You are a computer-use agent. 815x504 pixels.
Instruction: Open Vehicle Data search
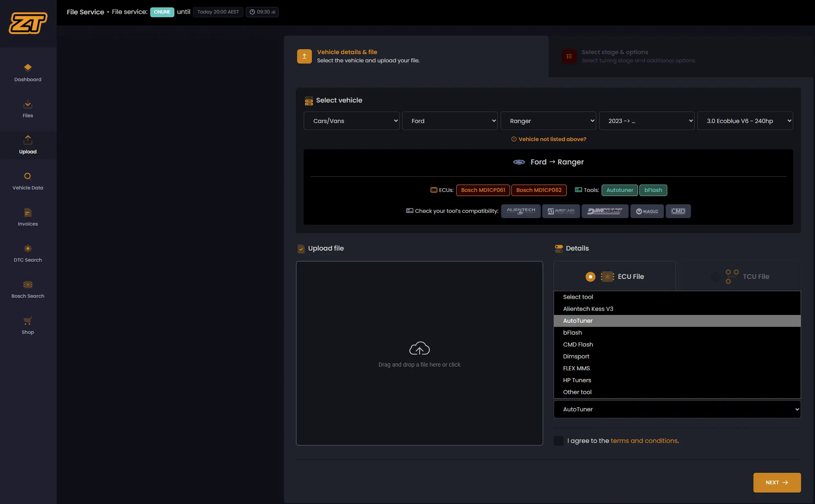(x=28, y=181)
